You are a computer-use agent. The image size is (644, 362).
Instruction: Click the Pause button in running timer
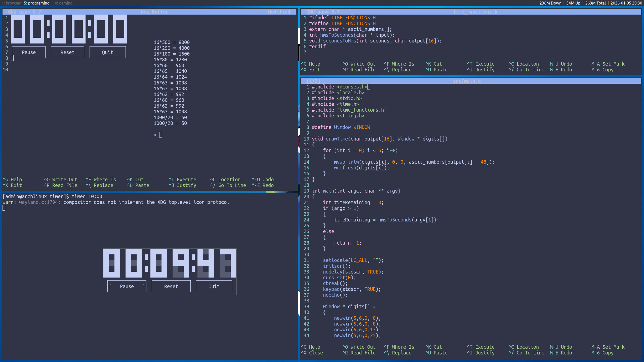(127, 286)
